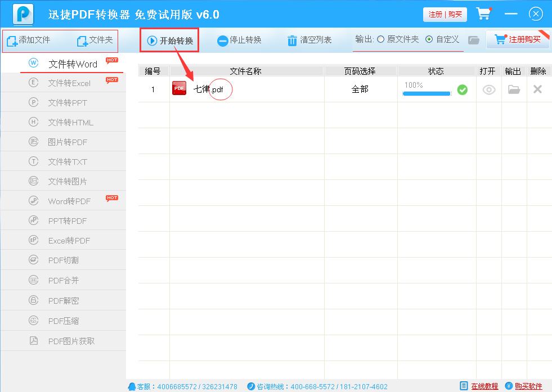Click the 购买软件 coin icon

click(x=509, y=386)
